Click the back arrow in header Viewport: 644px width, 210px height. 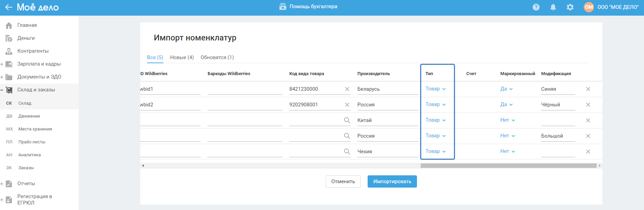click(9, 7)
